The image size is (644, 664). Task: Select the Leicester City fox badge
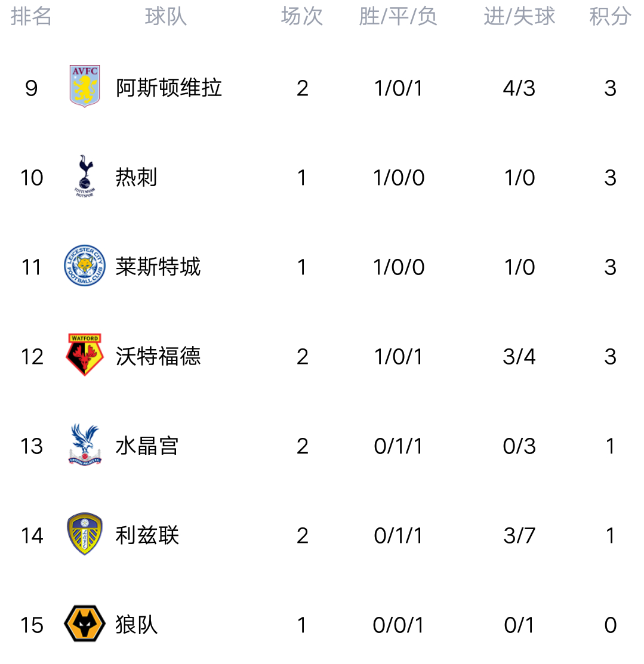(85, 265)
